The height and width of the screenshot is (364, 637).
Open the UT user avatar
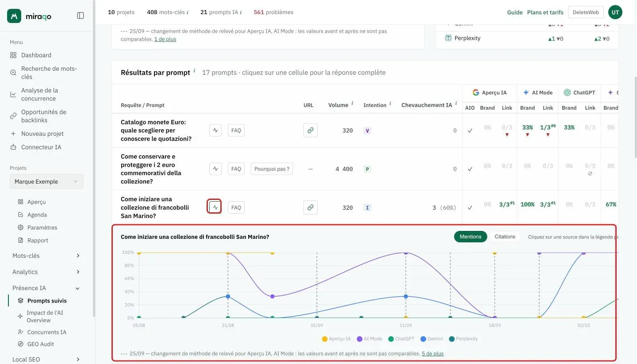click(x=615, y=12)
